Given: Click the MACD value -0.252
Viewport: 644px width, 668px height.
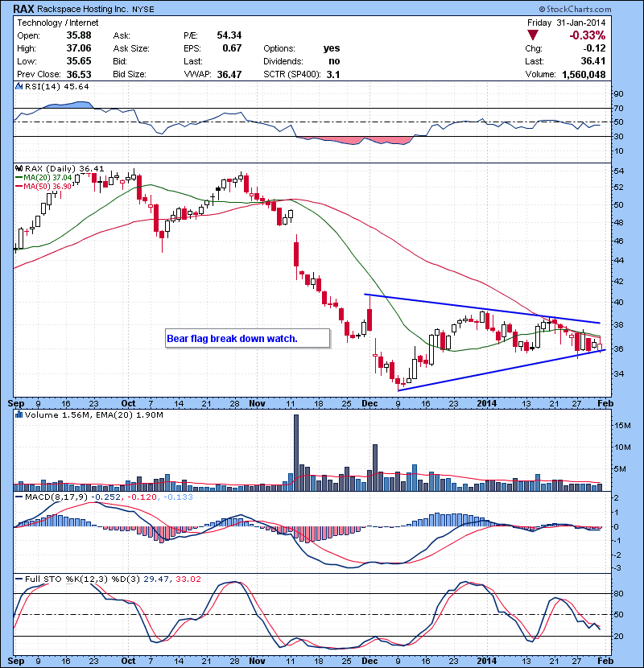Looking at the screenshot, I should 106,497.
